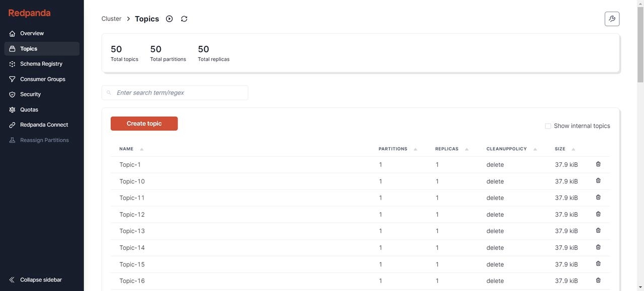Click the Cluster breadcrumb link

(111, 19)
